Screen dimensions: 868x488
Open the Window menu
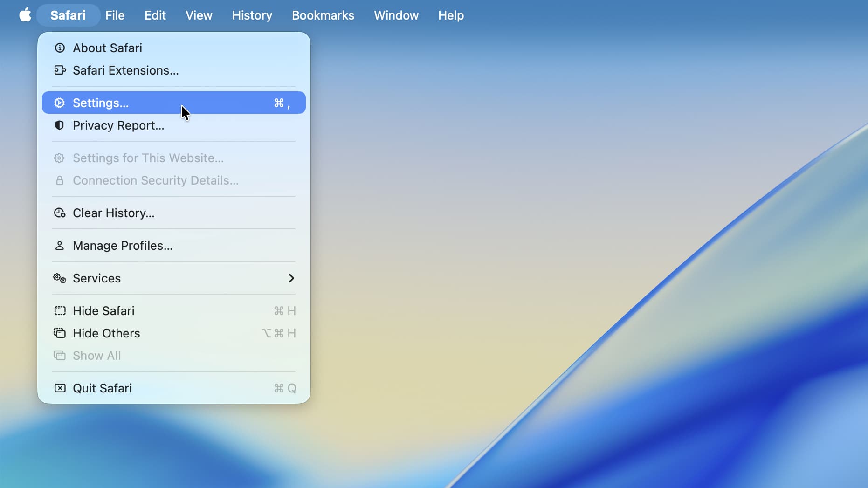coord(396,15)
